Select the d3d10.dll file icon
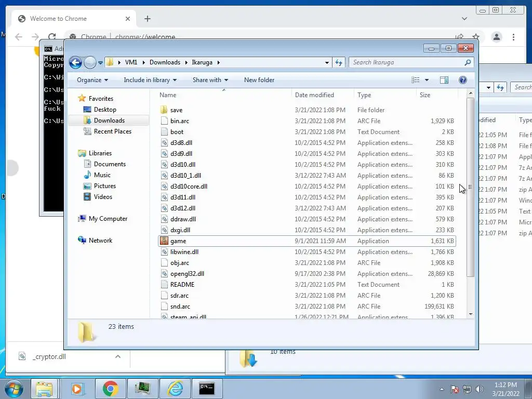532x399 pixels. coord(164,165)
